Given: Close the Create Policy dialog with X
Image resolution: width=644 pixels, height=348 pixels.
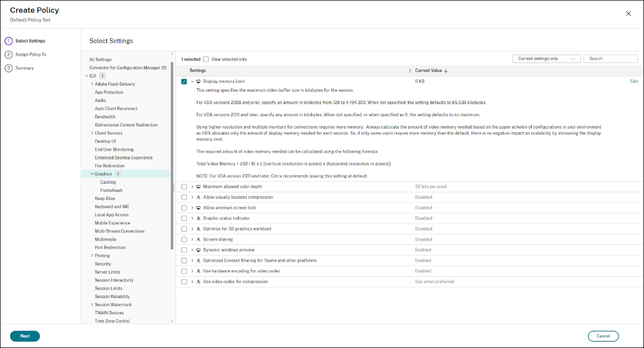Looking at the screenshot, I should [x=628, y=14].
